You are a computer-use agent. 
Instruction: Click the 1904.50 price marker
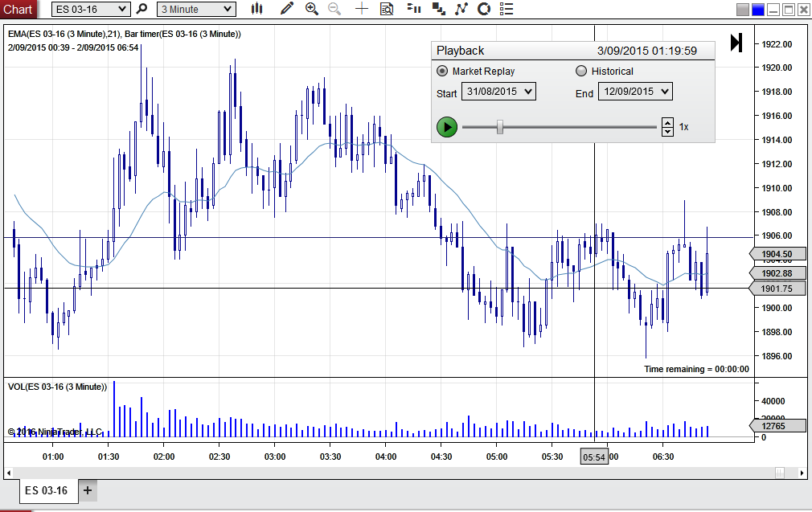(x=777, y=254)
